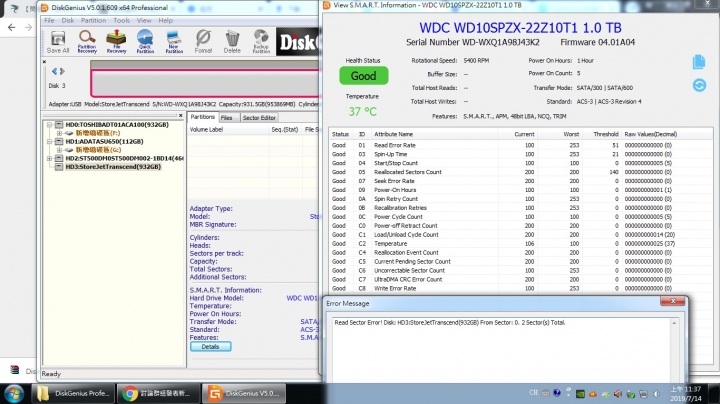Select the Write Error Rate row
Image resolution: width=720 pixels, height=404 pixels.
pos(521,288)
